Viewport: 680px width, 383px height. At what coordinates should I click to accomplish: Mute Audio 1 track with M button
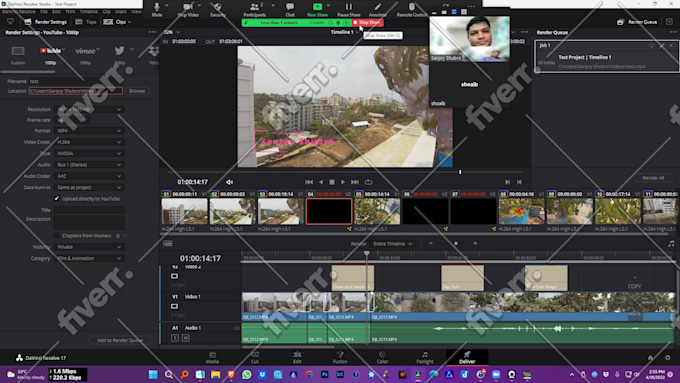[x=186, y=338]
